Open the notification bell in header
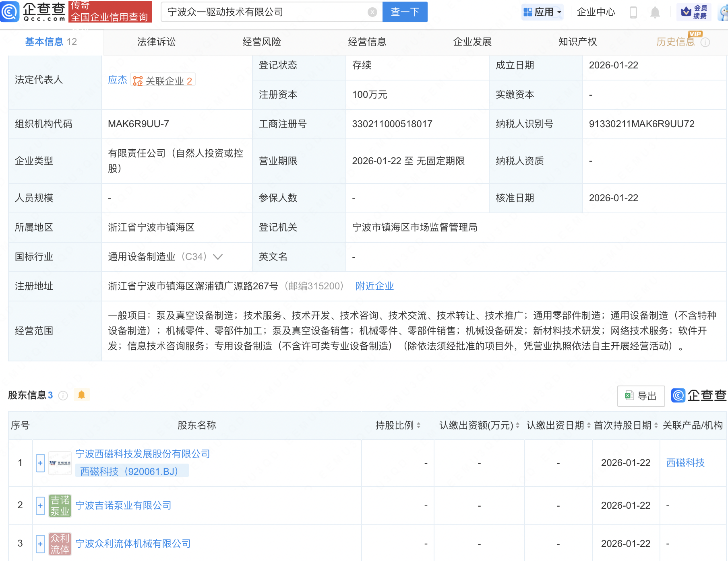 coord(655,12)
